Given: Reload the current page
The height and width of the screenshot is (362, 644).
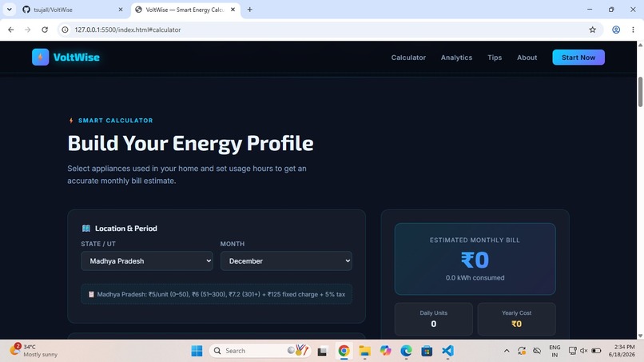Looking at the screenshot, I should point(45,30).
